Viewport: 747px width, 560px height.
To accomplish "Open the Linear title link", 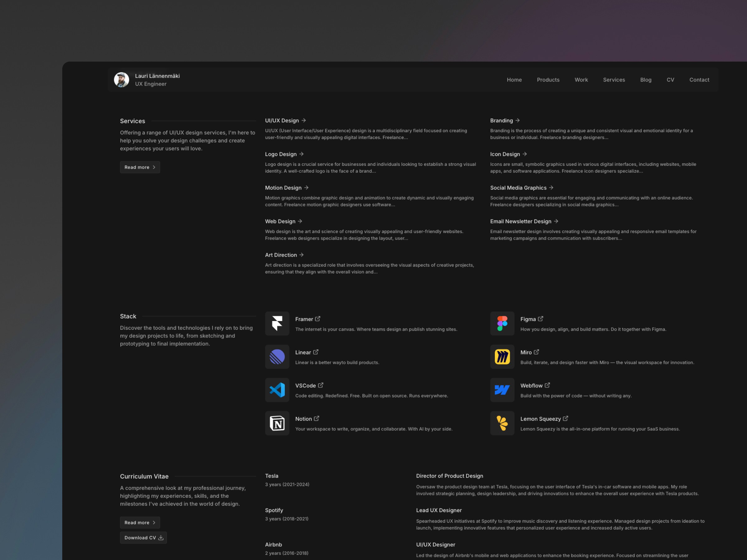I will point(303,352).
